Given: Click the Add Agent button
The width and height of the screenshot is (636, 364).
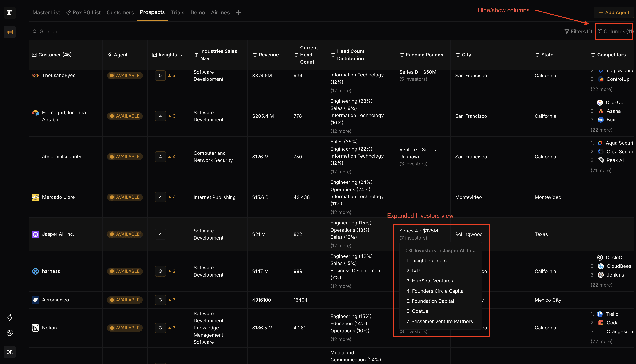Looking at the screenshot, I should coord(614,12).
